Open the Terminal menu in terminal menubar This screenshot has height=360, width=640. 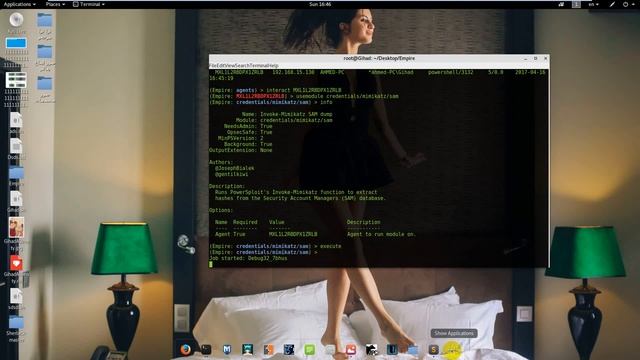259,66
